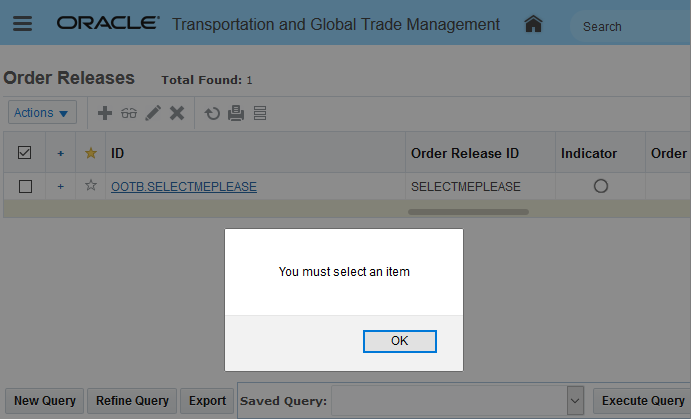Click the stacked-rows icon in the toolbar
Image resolution: width=691 pixels, height=419 pixels.
[x=260, y=113]
